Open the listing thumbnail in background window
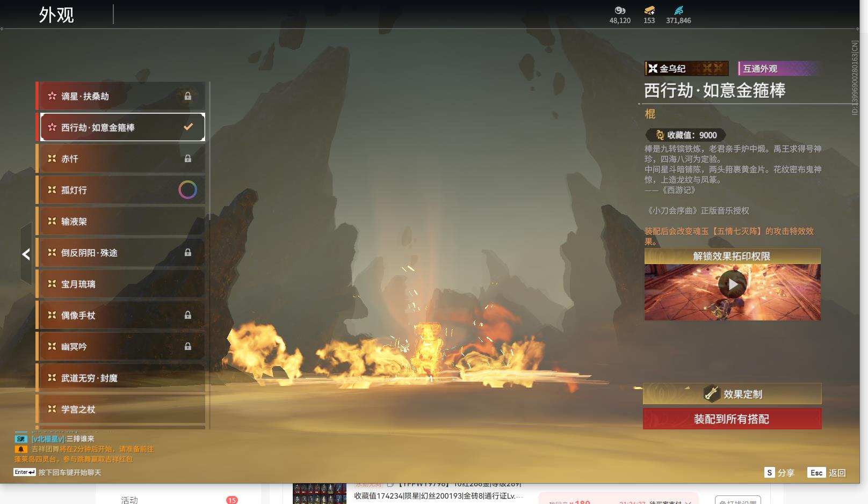The height and width of the screenshot is (504, 868). (320, 494)
